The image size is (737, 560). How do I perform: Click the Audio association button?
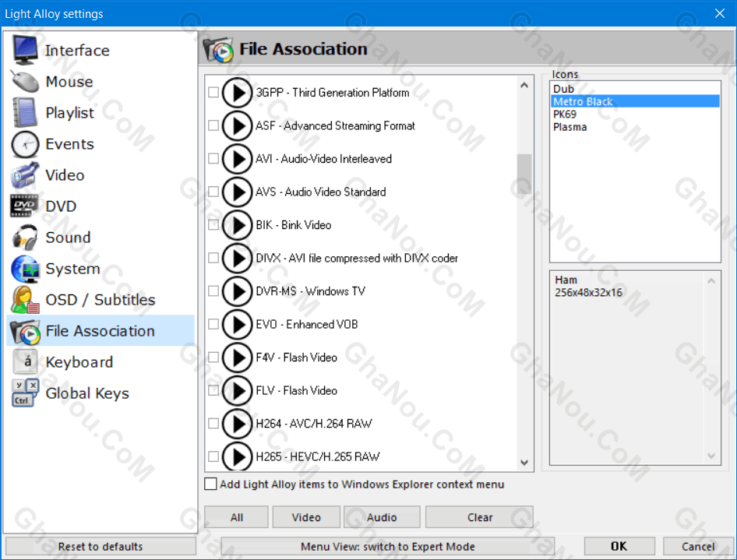click(382, 517)
